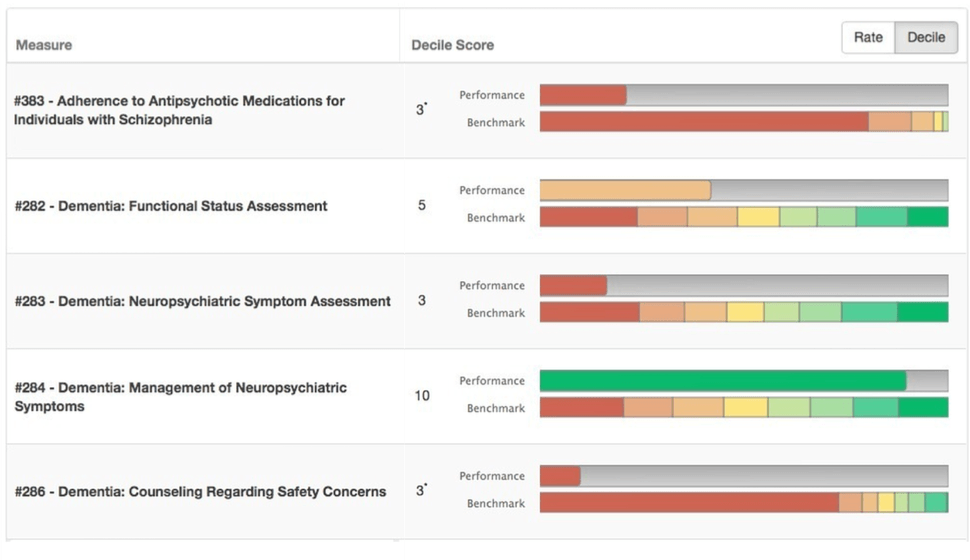Viewport: 970px width, 560px height.
Task: Open measure #383 Adherence to Antipsychotic Medications
Action: pos(179,110)
